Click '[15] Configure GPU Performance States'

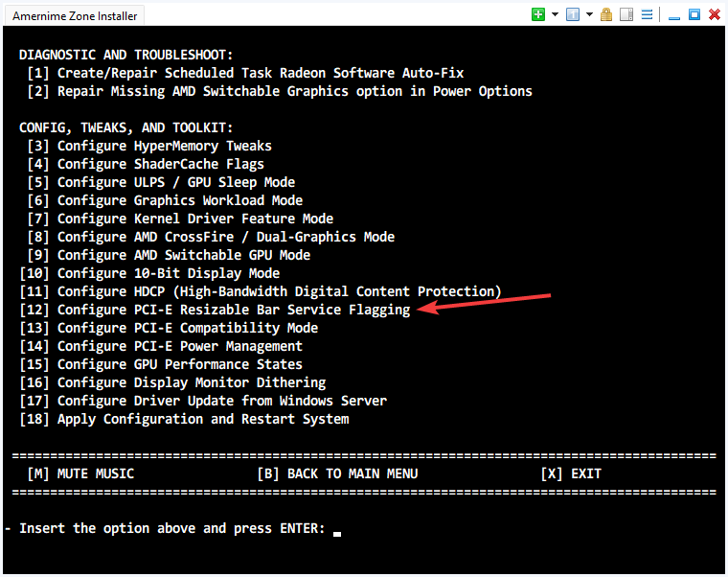click(161, 364)
